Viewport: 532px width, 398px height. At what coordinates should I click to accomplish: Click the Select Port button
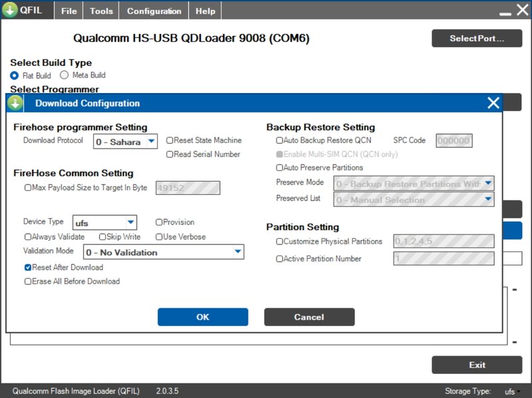click(x=477, y=39)
